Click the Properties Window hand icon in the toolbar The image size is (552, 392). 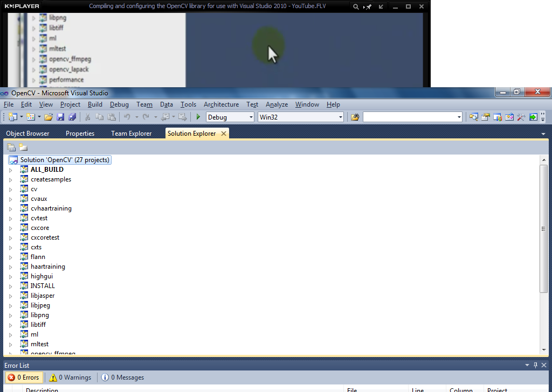coord(486,117)
